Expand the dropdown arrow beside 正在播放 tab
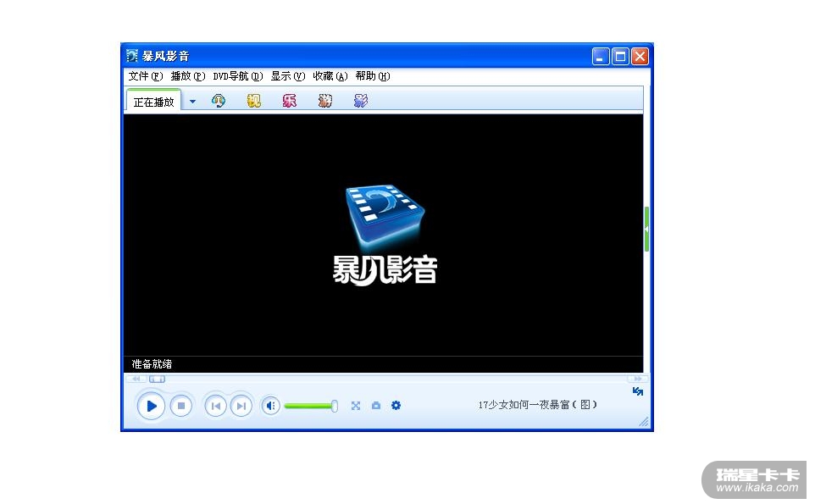This screenshot has width=815, height=504. tap(193, 102)
